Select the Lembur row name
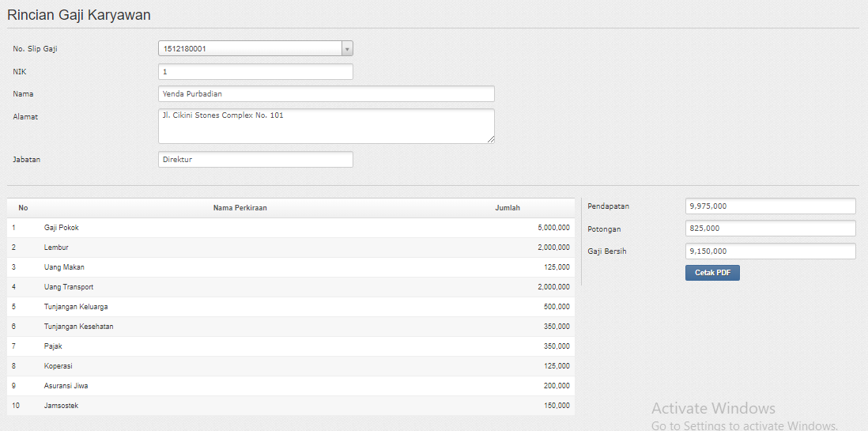 click(56, 248)
